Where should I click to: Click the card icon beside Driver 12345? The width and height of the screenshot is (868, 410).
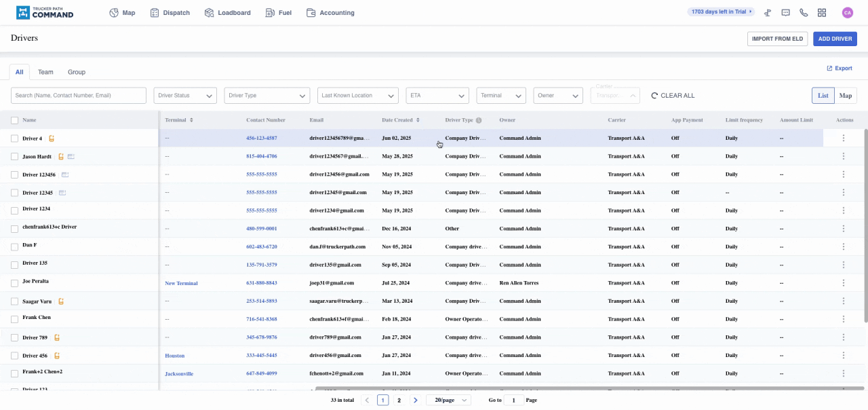click(x=62, y=193)
